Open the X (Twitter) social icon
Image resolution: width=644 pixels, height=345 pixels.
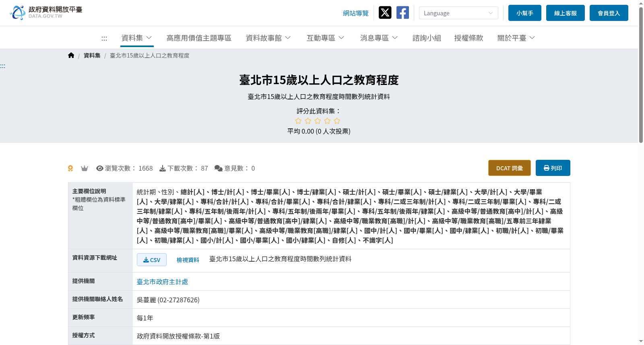coord(385,12)
